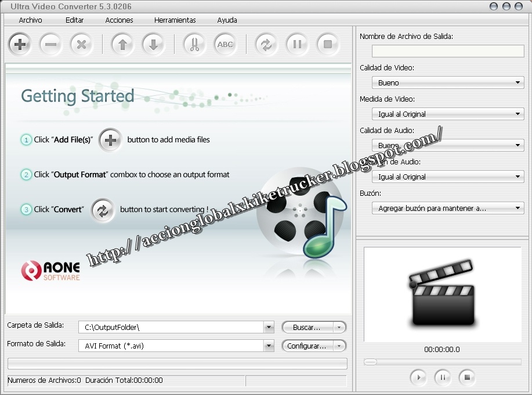Close the Ultra Video Converter window

[519, 6]
